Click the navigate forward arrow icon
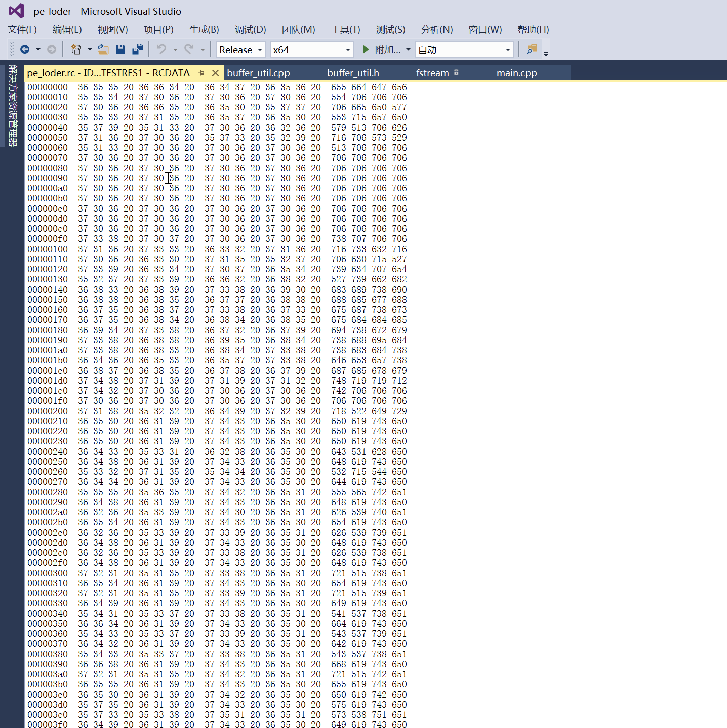Image resolution: width=727 pixels, height=728 pixels. (51, 49)
